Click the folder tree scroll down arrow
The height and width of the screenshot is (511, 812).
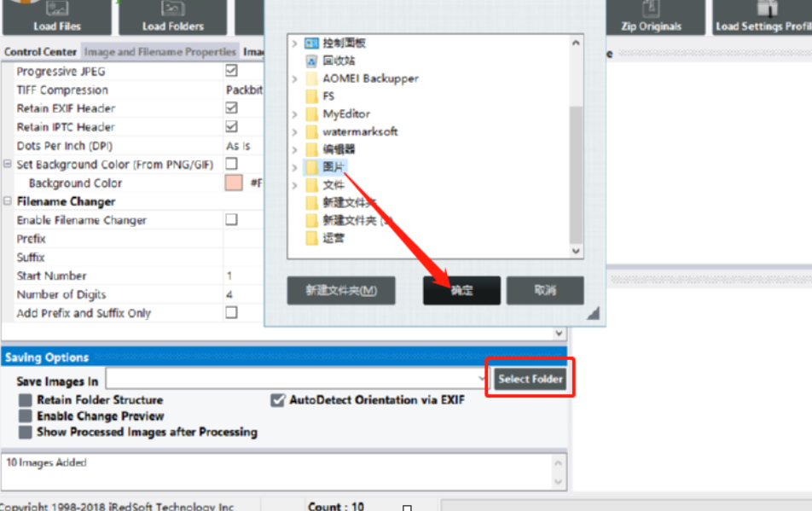click(576, 251)
